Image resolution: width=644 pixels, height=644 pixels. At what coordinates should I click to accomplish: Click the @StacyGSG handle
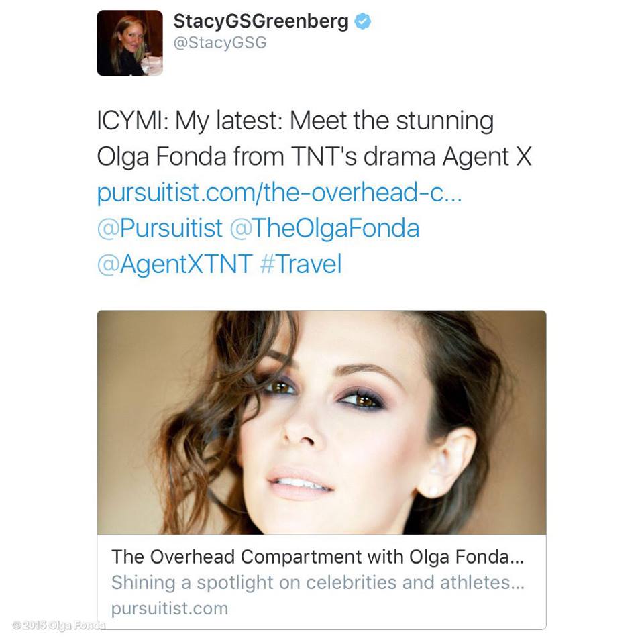point(220,43)
